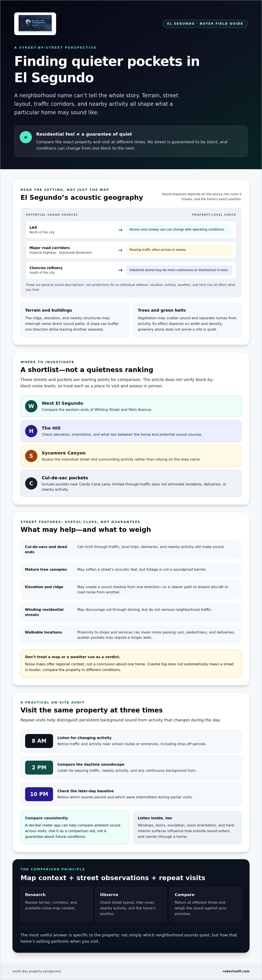Screen dimensions: 262x980
Task: Click the Terrain and buildings card
Action: tap(75, 319)
